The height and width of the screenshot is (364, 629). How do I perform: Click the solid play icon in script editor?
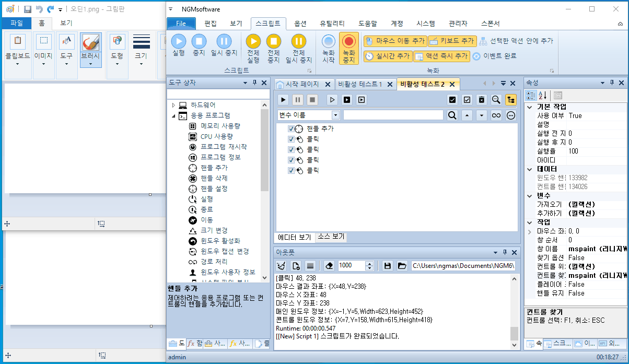(x=283, y=100)
